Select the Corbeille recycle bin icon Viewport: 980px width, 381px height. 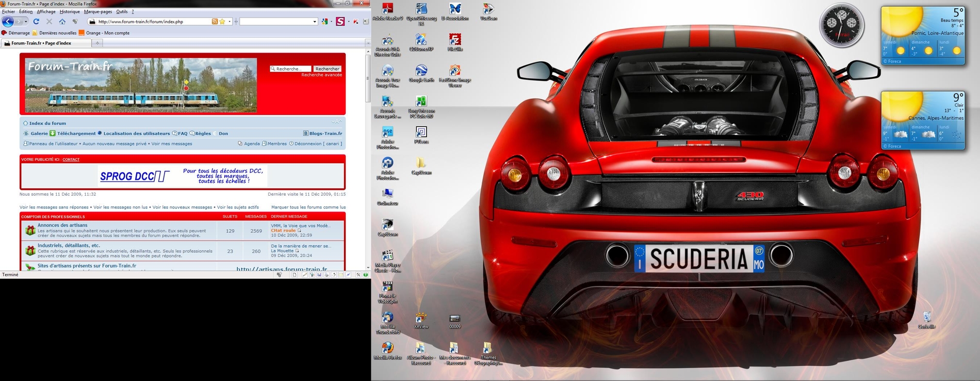click(x=927, y=321)
